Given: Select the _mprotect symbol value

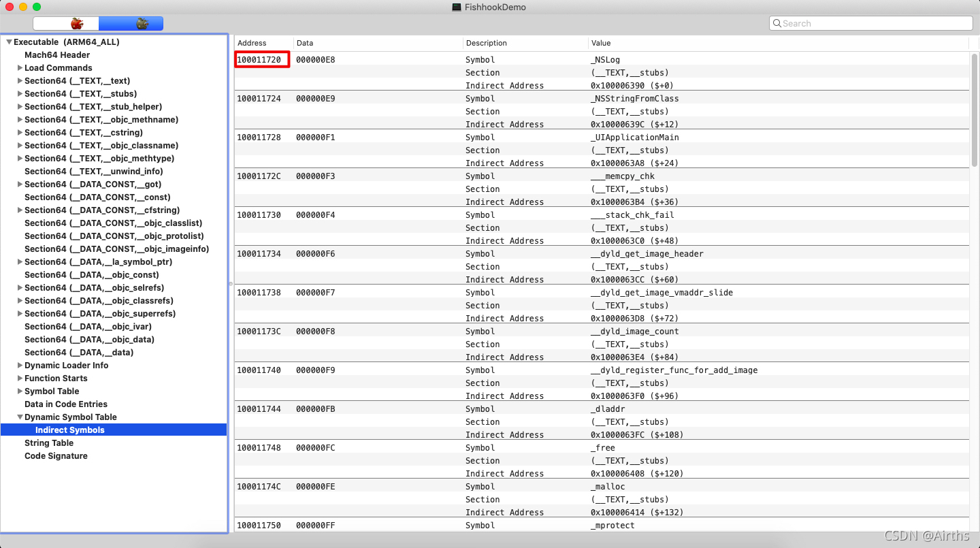Looking at the screenshot, I should tap(612, 526).
